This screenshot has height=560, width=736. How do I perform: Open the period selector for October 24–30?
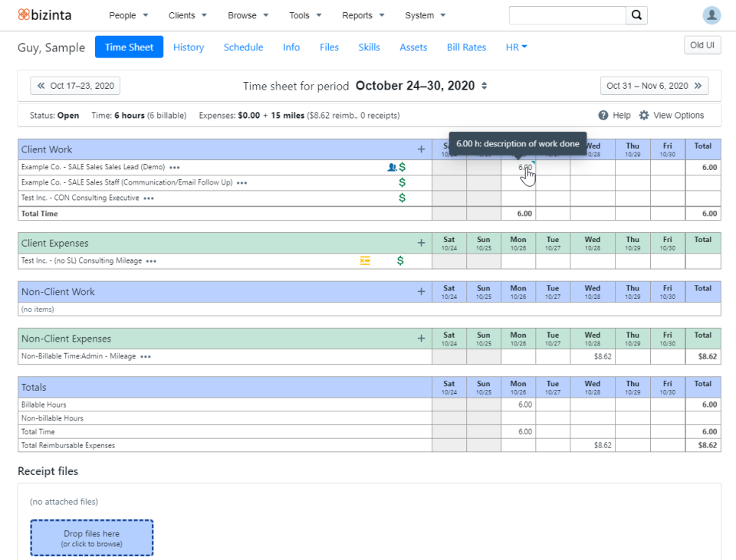pyautogui.click(x=482, y=86)
